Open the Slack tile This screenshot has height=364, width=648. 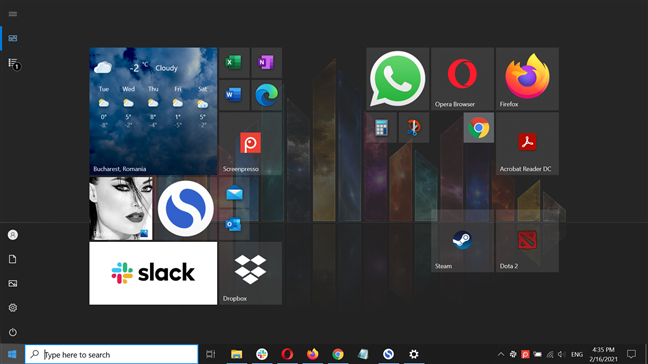click(153, 273)
